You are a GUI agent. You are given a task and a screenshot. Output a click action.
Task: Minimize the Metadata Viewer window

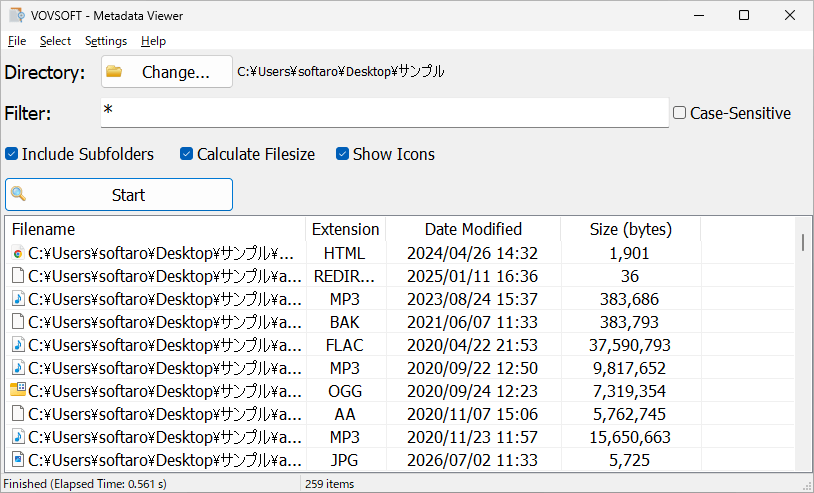point(699,15)
